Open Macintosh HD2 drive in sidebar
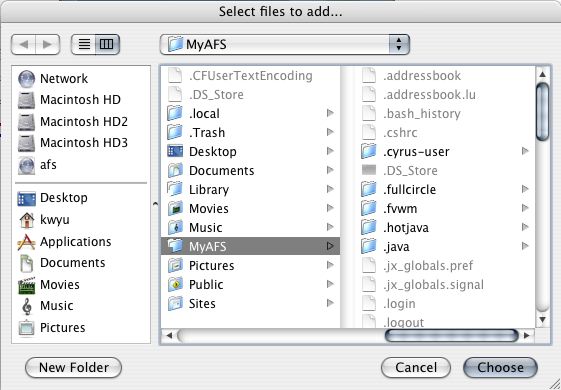This screenshot has width=561, height=390. (73, 122)
